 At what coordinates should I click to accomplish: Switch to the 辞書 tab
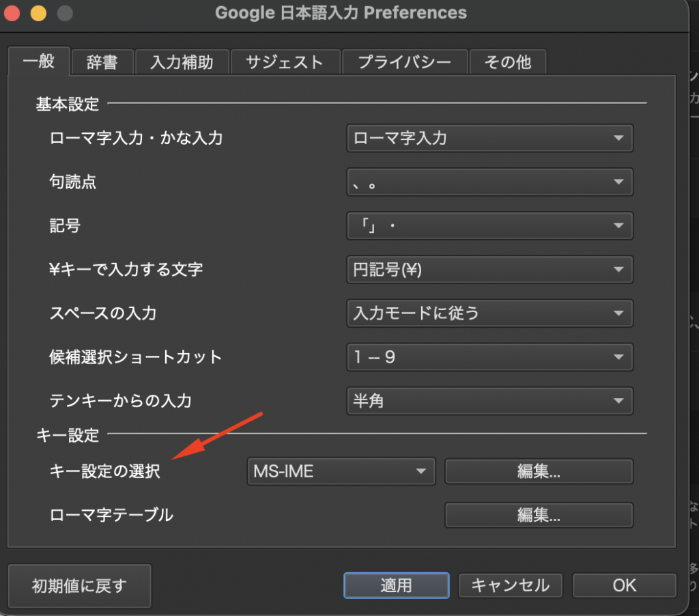102,62
